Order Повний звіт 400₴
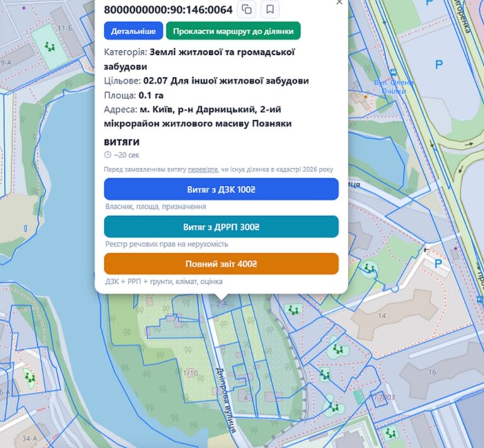The image size is (484, 448). [x=221, y=264]
